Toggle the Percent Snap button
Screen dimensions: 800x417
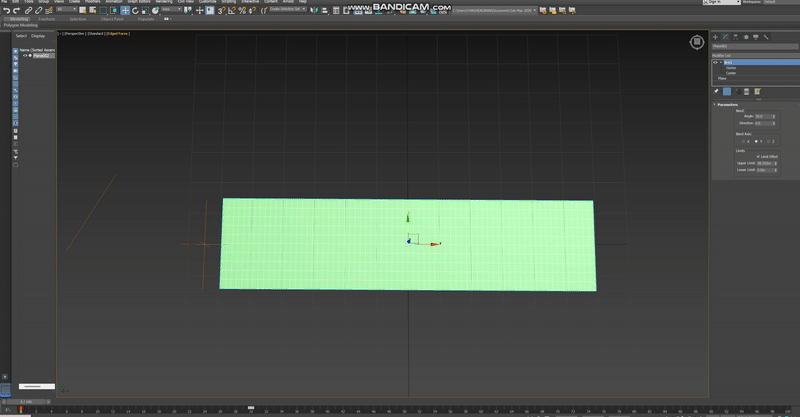click(242, 10)
